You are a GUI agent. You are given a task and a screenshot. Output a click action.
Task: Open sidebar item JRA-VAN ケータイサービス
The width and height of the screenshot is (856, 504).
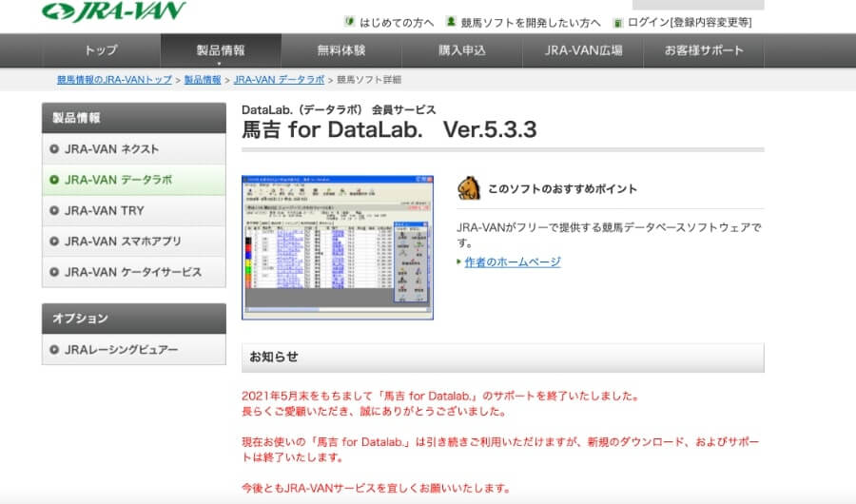tap(134, 271)
